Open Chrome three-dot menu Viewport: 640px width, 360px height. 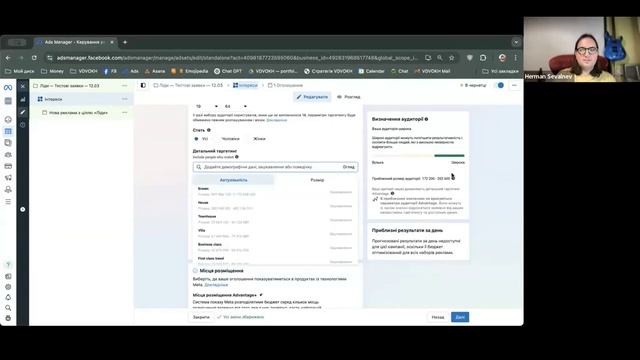point(516,58)
